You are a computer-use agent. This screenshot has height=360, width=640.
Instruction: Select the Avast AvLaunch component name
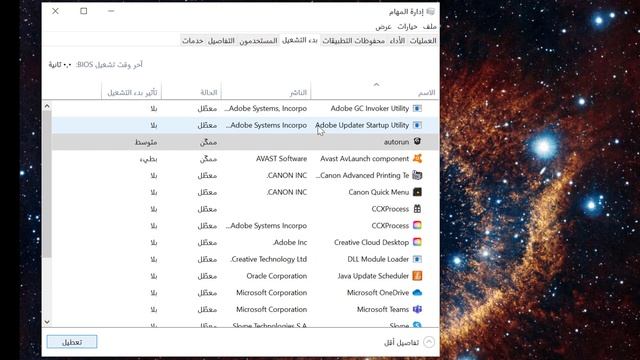coord(364,158)
